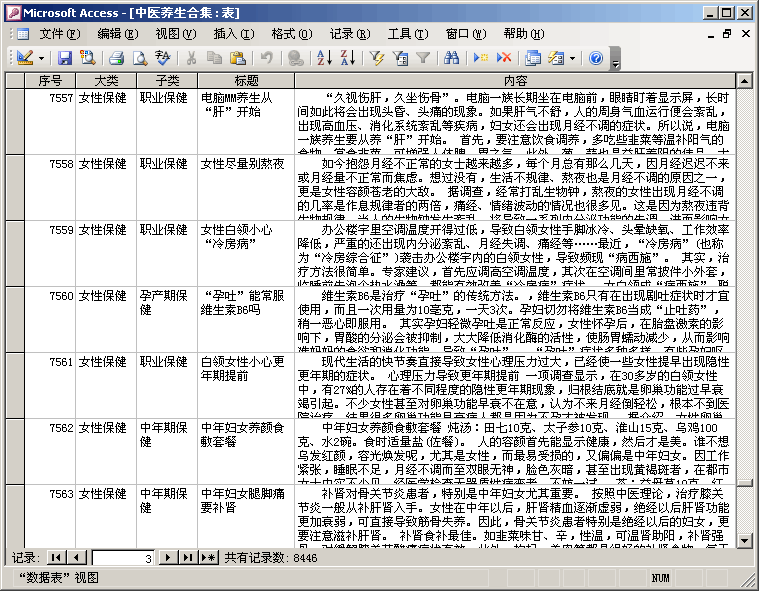The height and width of the screenshot is (591, 759).
Task: Open the 工具 menu
Action: 408,34
